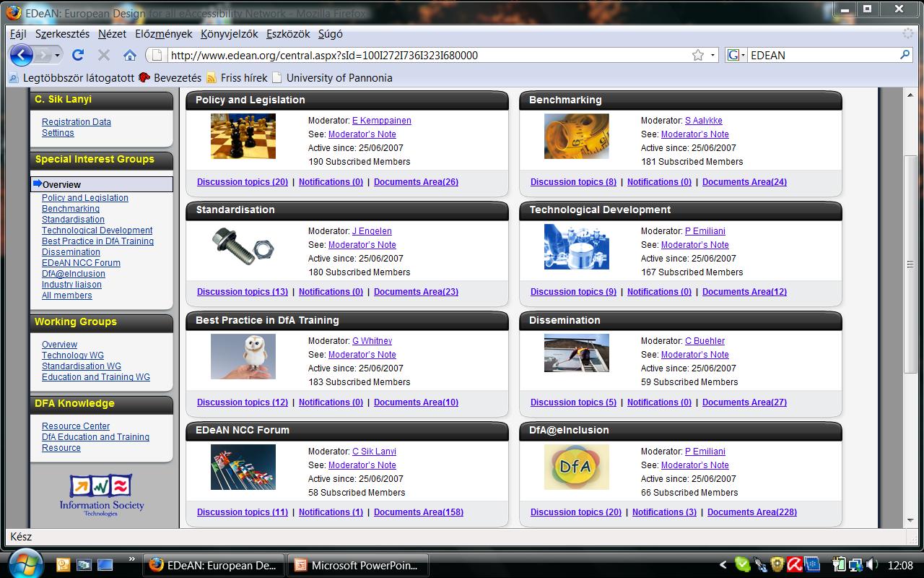Open moderator G Whitney profile link
The height and width of the screenshot is (578, 924).
click(x=372, y=341)
